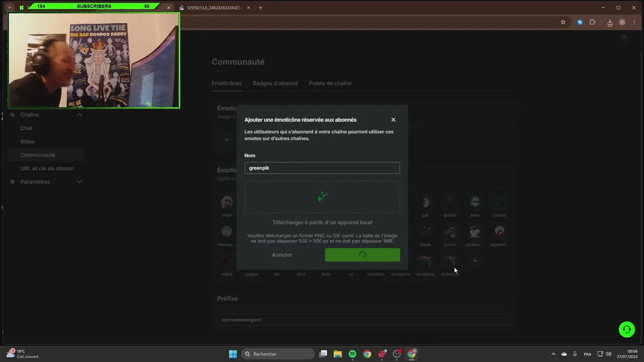Open the Points de chaîne tab

tap(330, 83)
